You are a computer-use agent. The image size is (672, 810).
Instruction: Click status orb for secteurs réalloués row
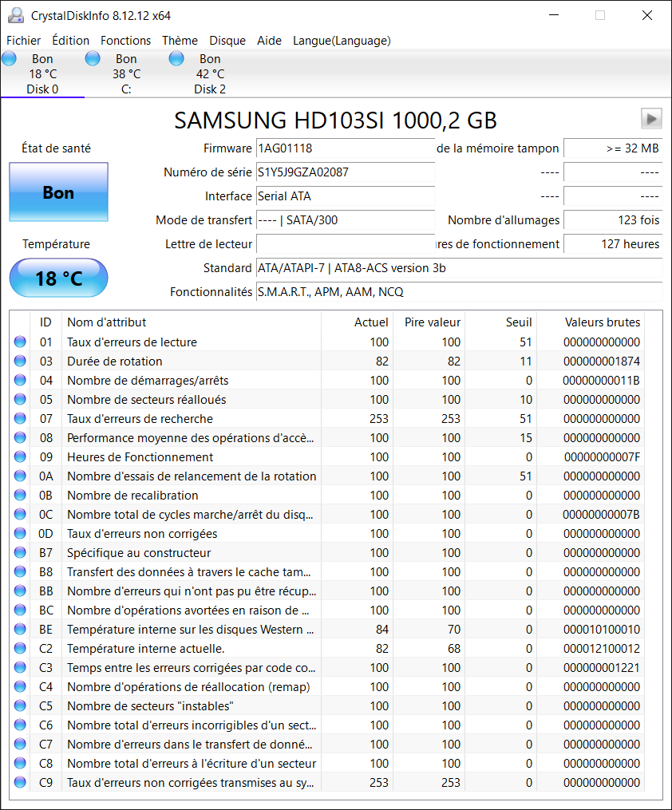coord(20,399)
